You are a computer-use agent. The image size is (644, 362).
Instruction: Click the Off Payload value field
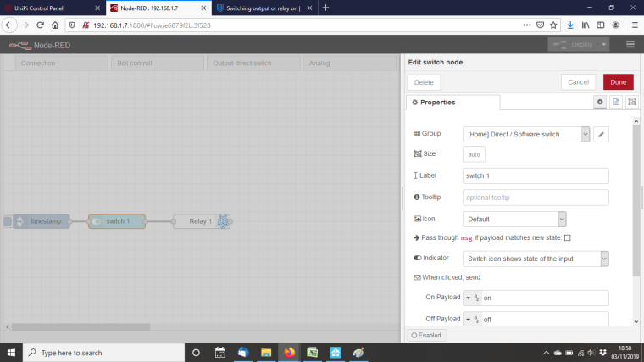545,320
